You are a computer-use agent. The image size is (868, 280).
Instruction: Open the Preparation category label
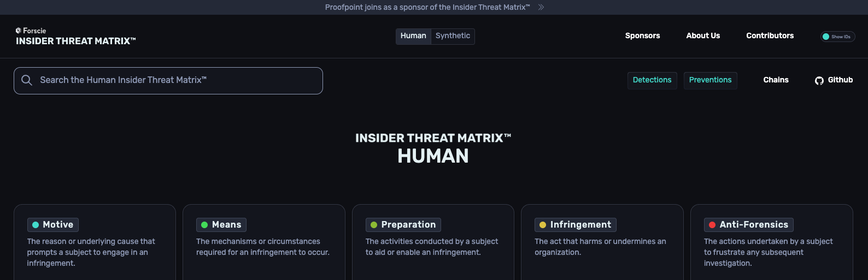coord(403,225)
